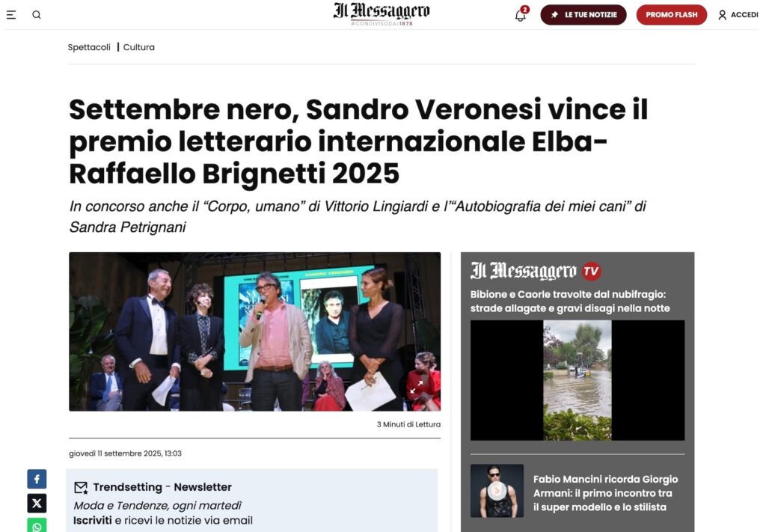Click the Accedi user icon

click(722, 15)
